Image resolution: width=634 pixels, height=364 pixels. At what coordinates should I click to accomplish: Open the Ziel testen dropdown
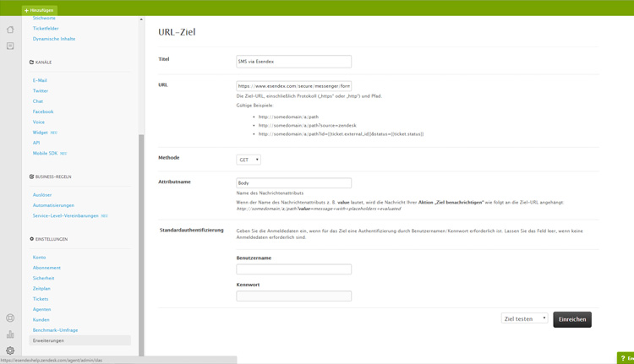point(524,318)
